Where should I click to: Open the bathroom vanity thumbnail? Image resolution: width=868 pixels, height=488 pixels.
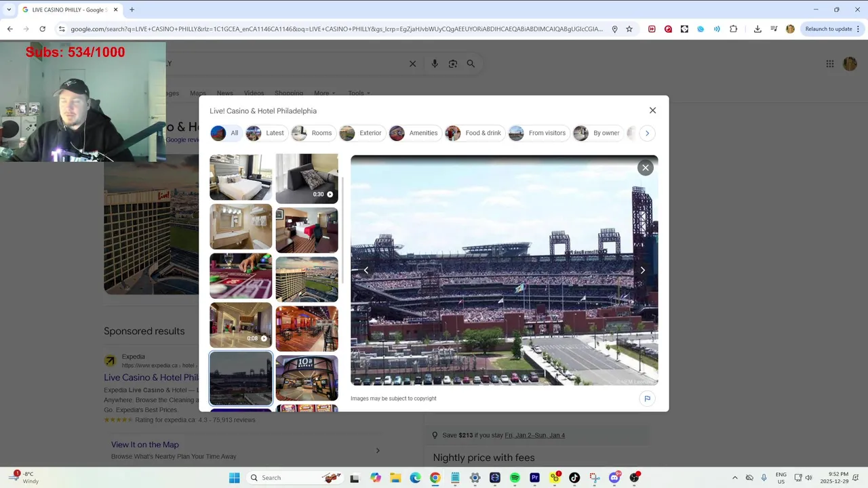point(241,227)
